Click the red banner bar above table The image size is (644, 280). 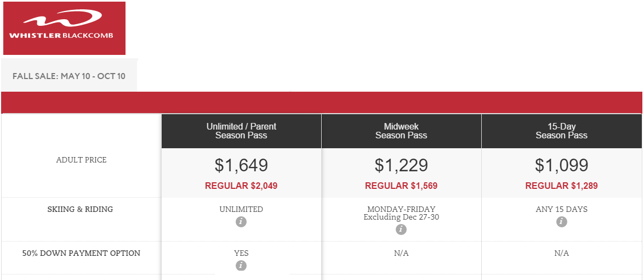[x=322, y=102]
